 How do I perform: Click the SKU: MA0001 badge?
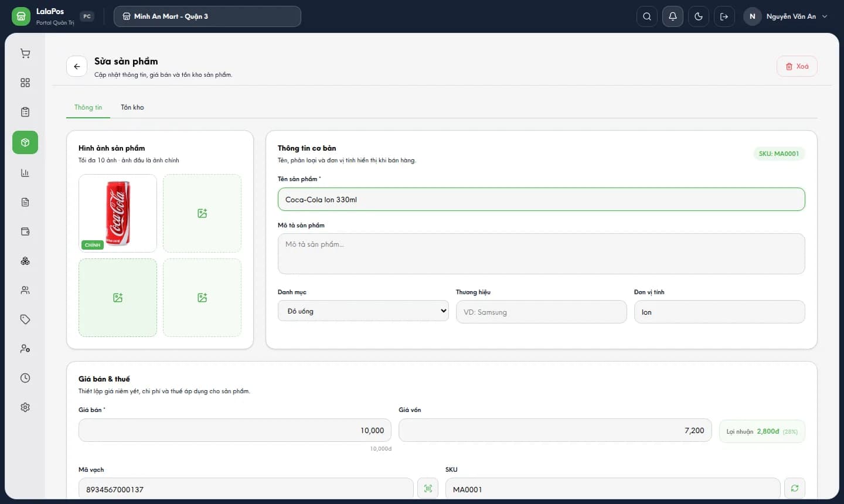779,154
